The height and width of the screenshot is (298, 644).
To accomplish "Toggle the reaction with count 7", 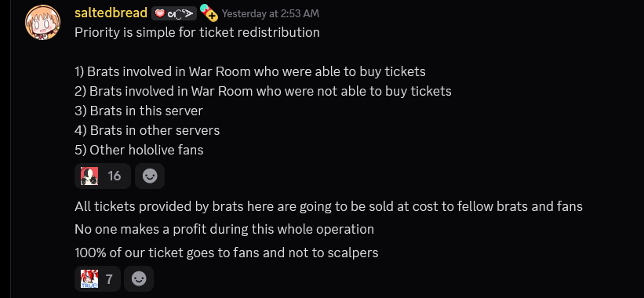I will 97,279.
